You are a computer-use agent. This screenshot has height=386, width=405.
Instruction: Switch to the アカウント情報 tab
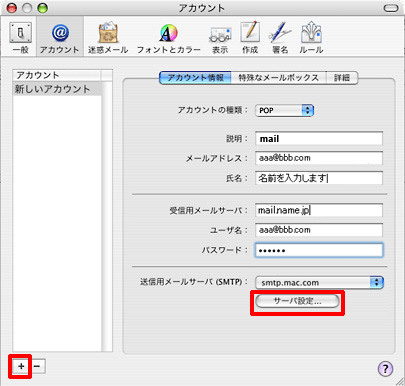pyautogui.click(x=195, y=78)
